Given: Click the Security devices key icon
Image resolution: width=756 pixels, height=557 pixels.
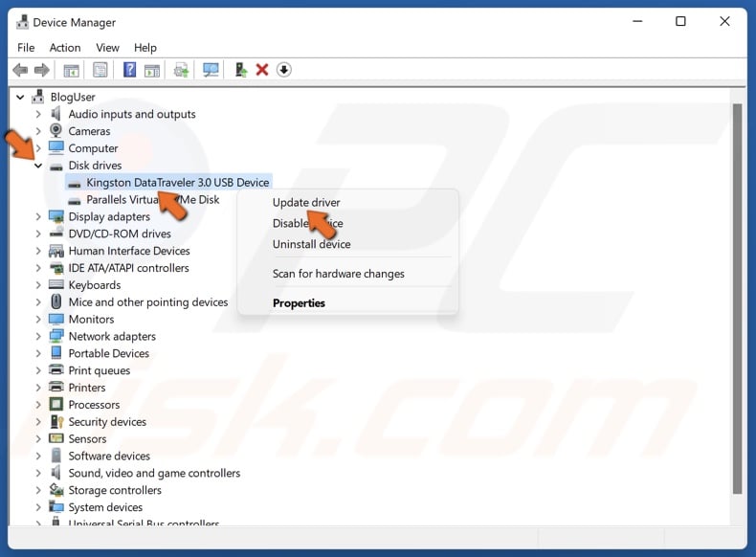Looking at the screenshot, I should (56, 421).
